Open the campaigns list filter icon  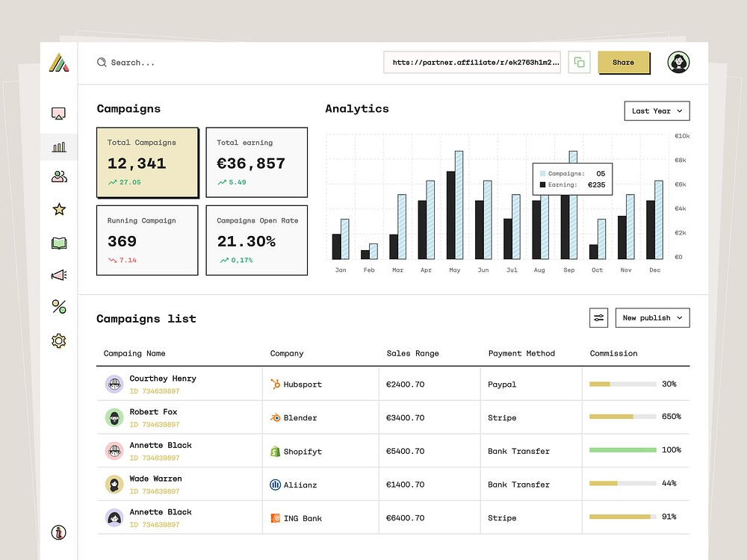click(599, 317)
